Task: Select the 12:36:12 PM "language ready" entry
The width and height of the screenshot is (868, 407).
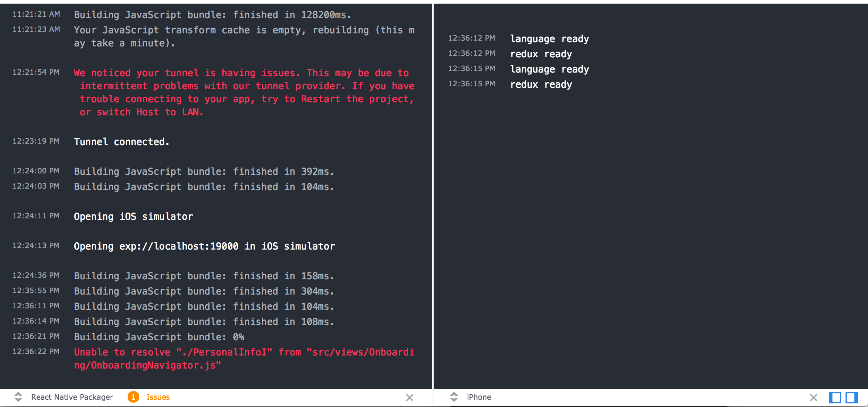Action: pos(550,39)
